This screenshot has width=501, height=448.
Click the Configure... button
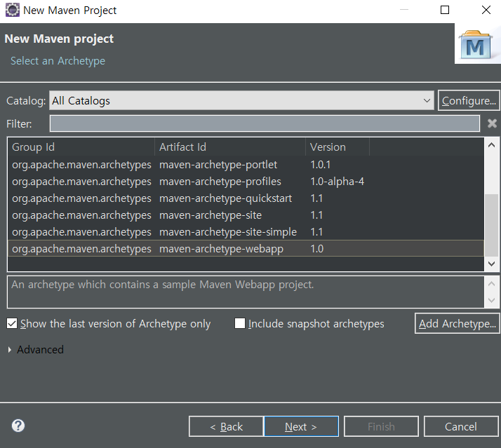[x=469, y=100]
